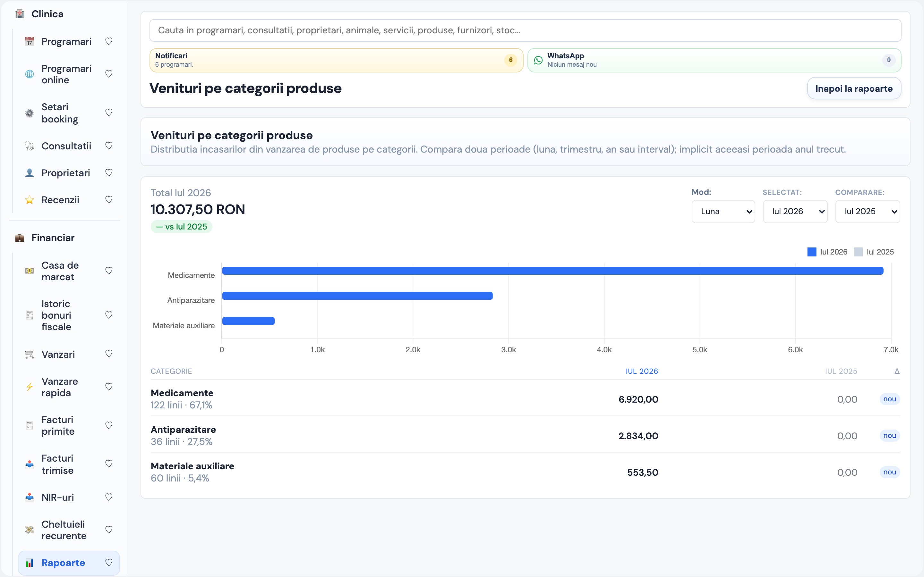Click the lightning icon for Vanzare rapida

pos(30,387)
